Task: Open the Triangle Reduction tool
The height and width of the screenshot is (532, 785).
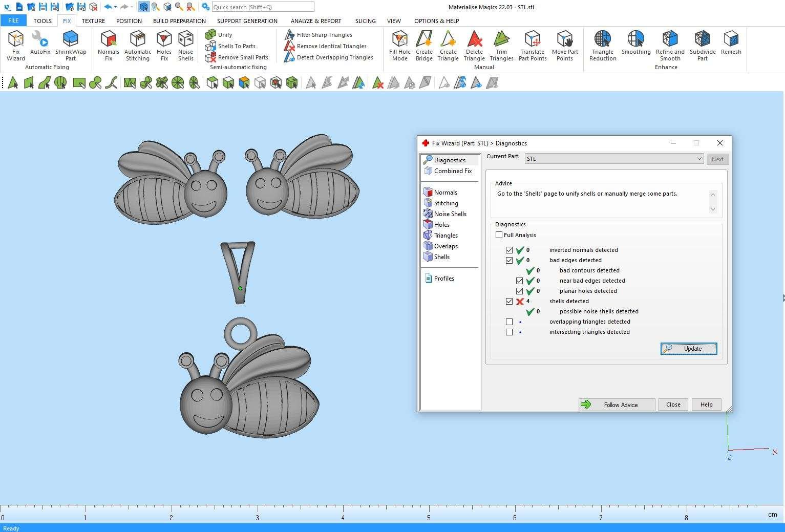Action: coord(603,45)
